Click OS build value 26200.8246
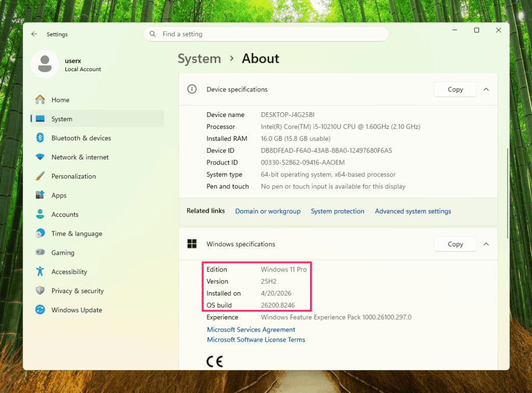 click(277, 305)
